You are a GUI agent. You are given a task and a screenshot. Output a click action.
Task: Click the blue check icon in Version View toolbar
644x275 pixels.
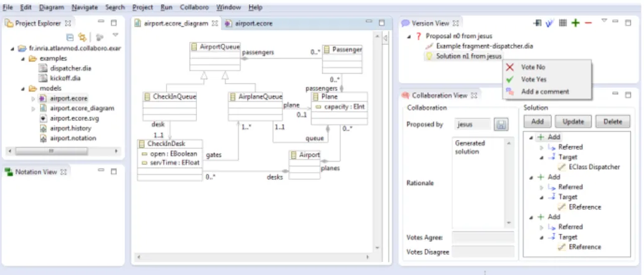click(x=549, y=24)
